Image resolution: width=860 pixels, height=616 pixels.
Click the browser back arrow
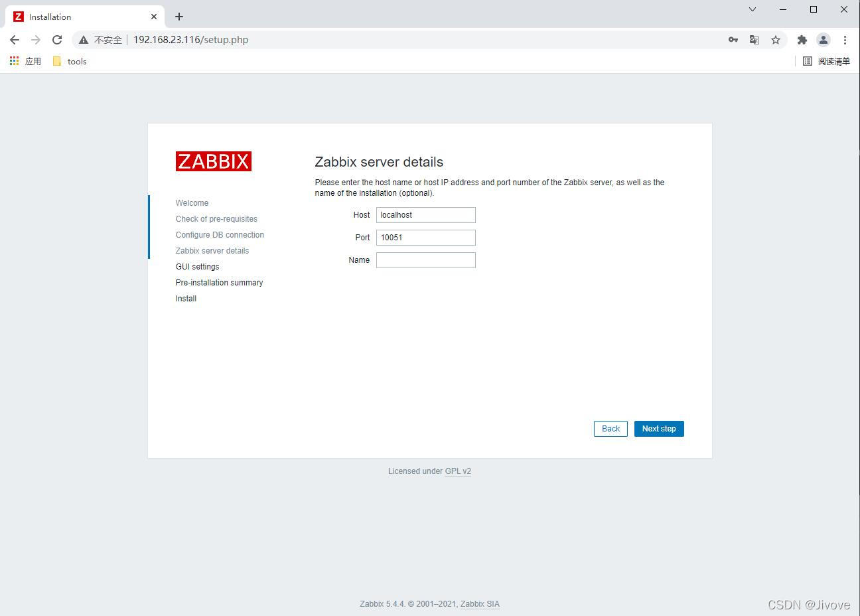(15, 40)
